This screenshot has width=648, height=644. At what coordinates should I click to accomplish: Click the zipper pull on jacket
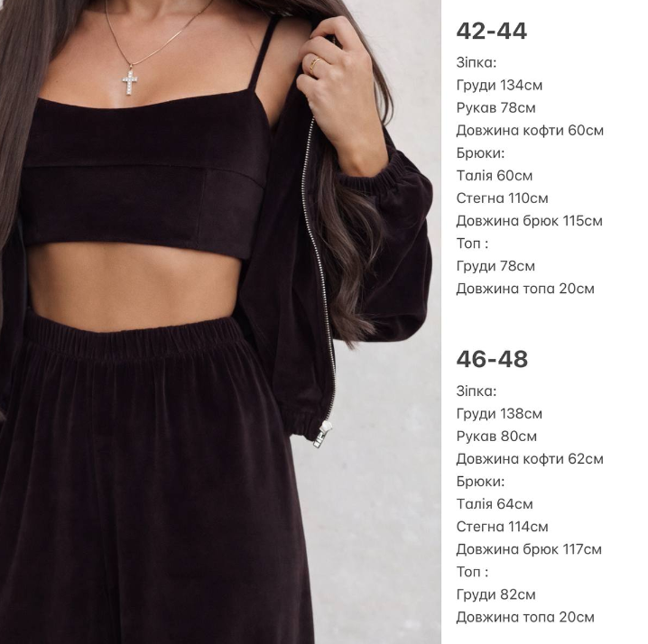click(323, 435)
